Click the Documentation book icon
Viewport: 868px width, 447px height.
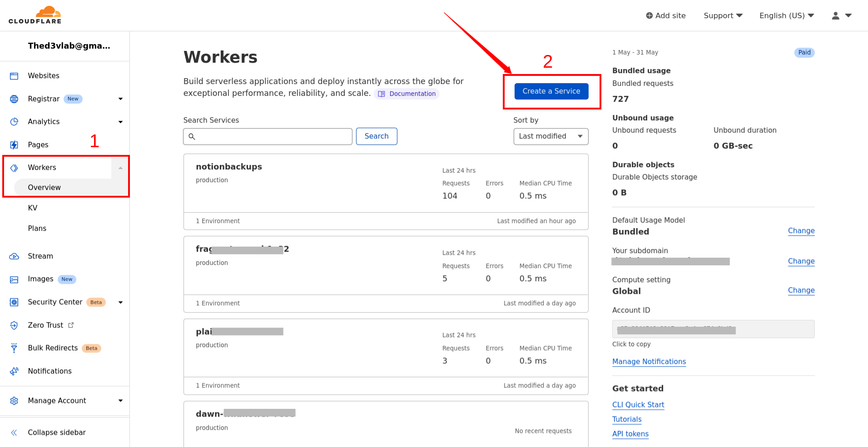coord(382,94)
